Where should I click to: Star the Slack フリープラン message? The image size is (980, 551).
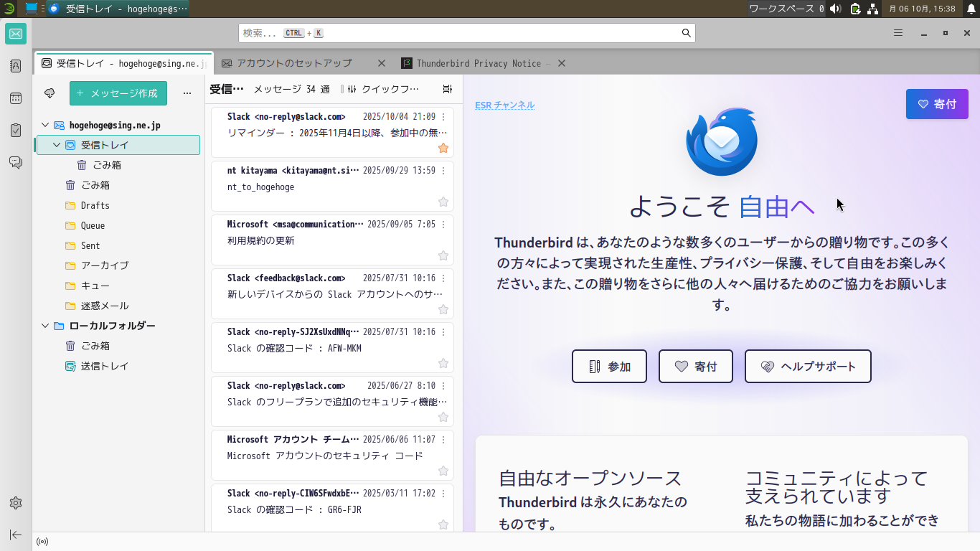(x=443, y=417)
